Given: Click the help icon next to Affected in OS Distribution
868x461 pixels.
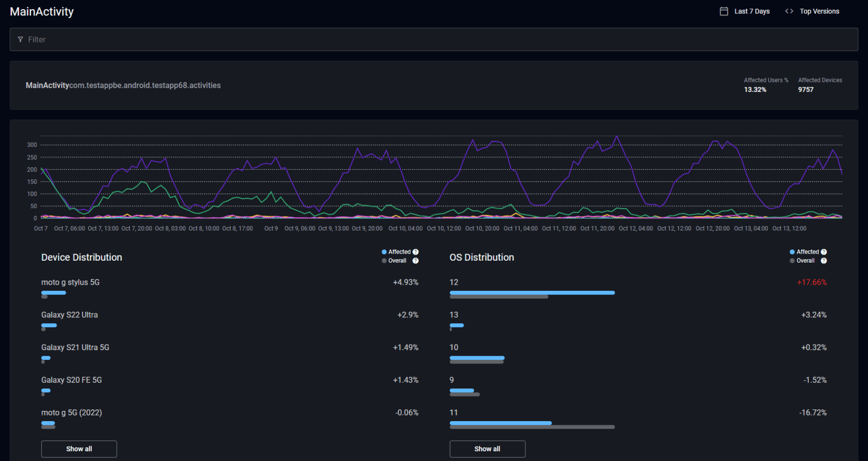Looking at the screenshot, I should (x=823, y=251).
